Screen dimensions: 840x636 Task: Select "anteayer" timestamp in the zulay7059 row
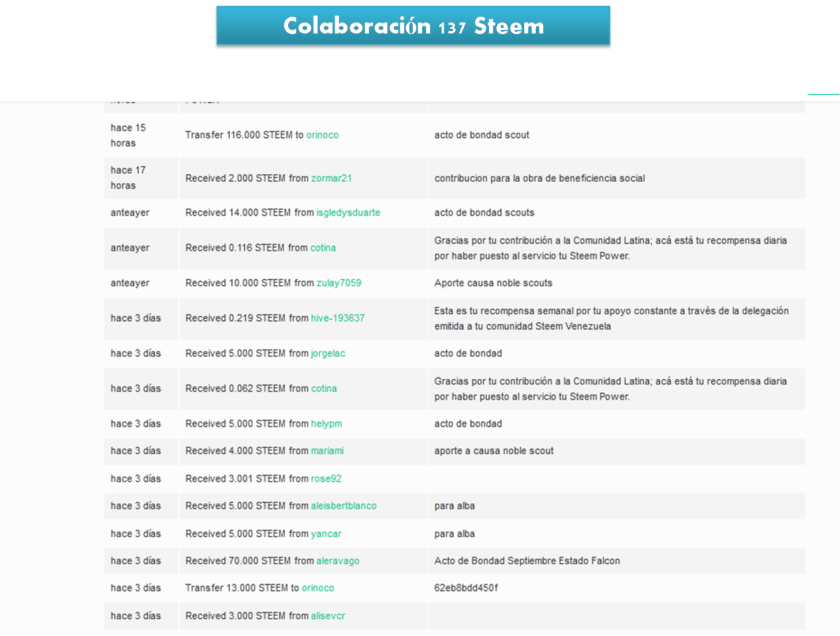(x=130, y=283)
